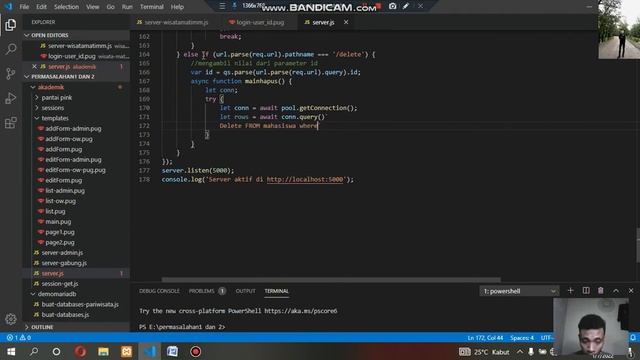Screen dimensions: 640x360
Task: Open the Edit menu
Action: (41, 7)
